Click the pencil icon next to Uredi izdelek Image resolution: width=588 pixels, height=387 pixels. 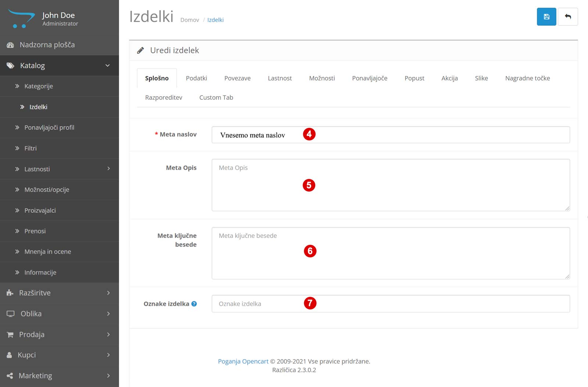(x=140, y=50)
